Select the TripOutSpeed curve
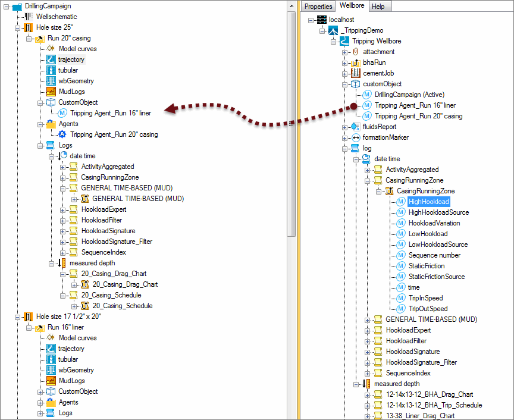 point(428,309)
